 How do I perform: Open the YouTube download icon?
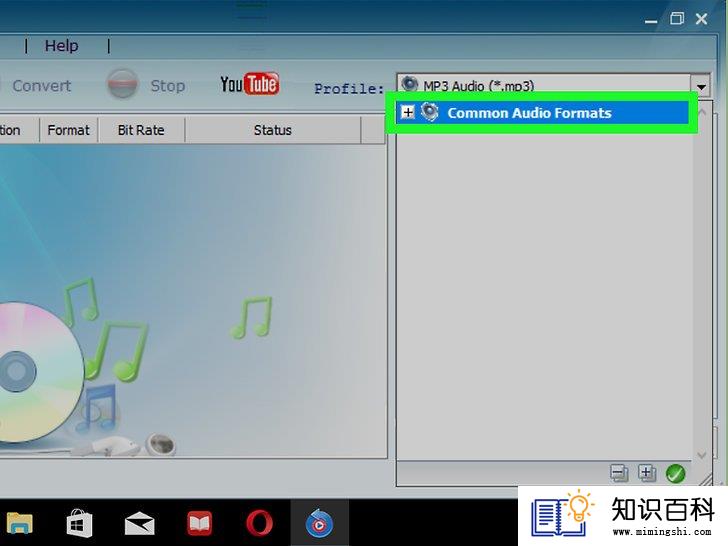pos(250,84)
